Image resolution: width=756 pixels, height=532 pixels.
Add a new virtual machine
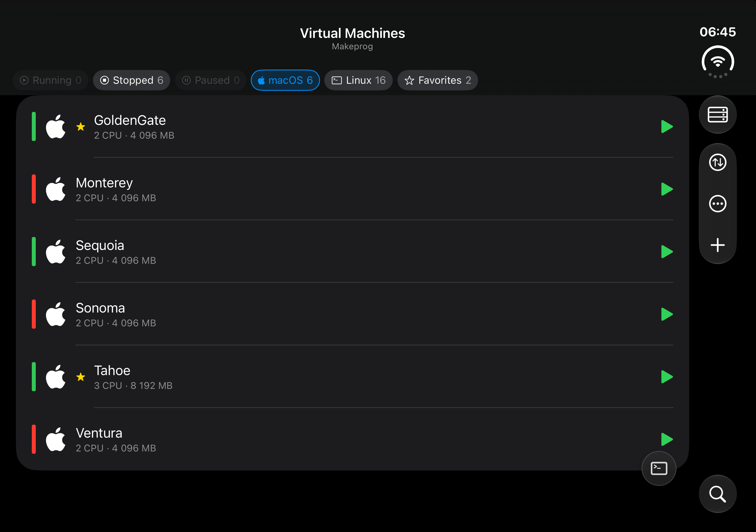coord(718,245)
